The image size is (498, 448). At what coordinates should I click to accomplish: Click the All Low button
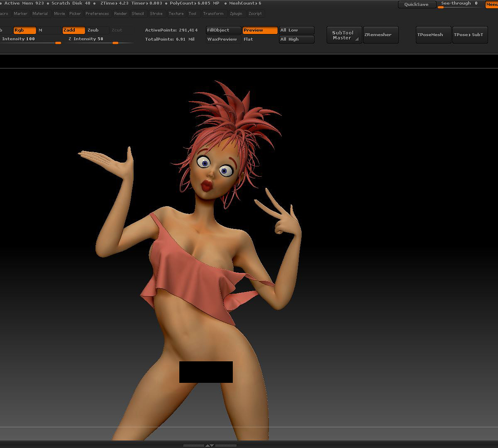[x=297, y=30]
